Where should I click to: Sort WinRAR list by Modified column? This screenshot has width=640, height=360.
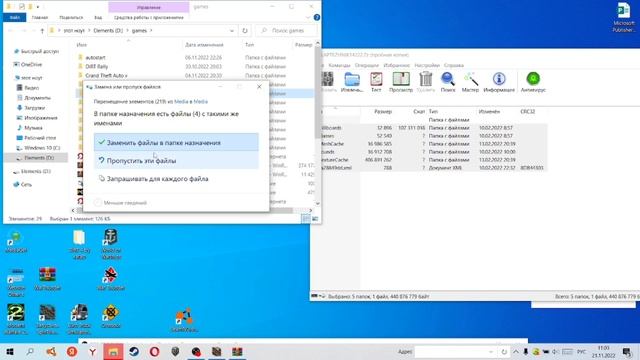pyautogui.click(x=489, y=111)
